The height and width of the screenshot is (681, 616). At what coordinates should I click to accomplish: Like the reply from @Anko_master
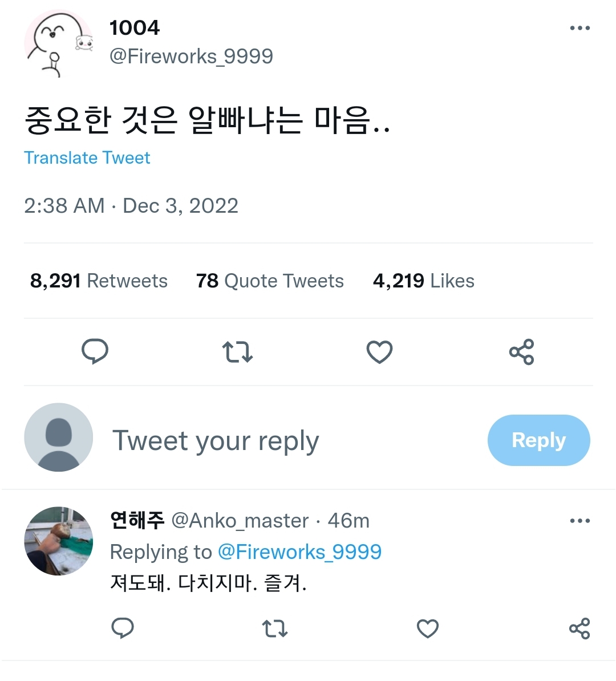(x=428, y=629)
